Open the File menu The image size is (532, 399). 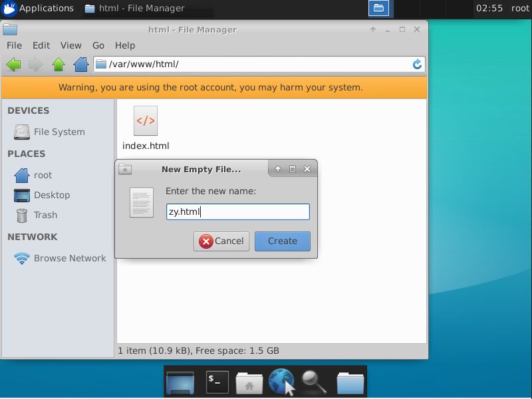pos(14,45)
